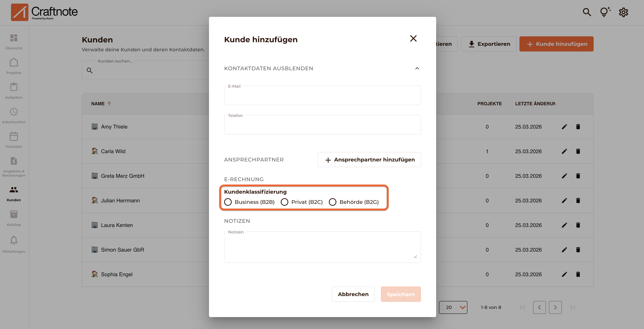Sort by NAME column arrow
This screenshot has height=329, width=644.
109,104
